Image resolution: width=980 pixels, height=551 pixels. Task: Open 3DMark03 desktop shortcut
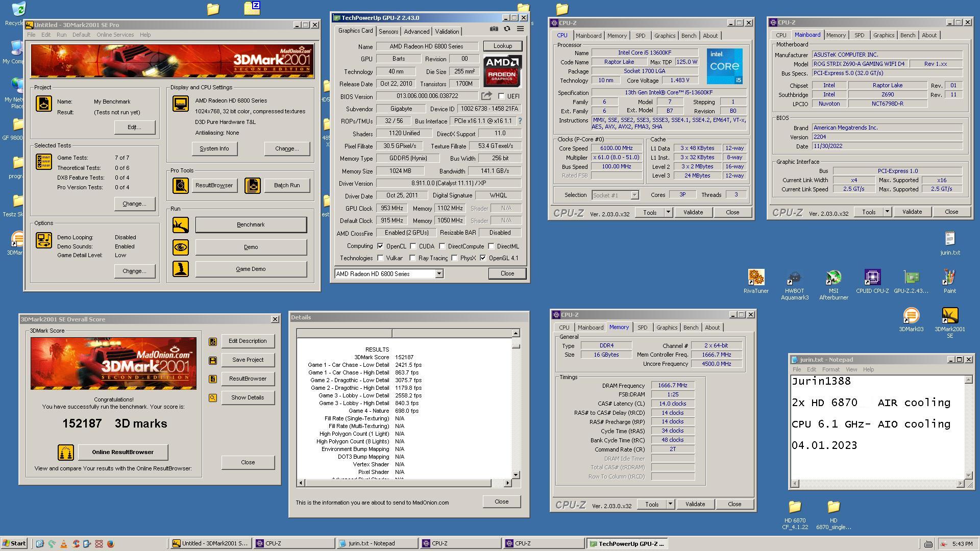tap(911, 320)
